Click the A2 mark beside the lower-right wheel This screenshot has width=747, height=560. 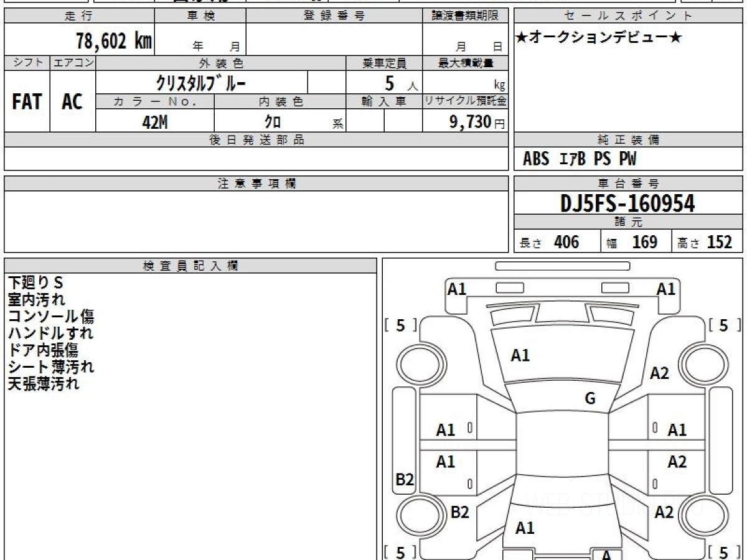665,512
